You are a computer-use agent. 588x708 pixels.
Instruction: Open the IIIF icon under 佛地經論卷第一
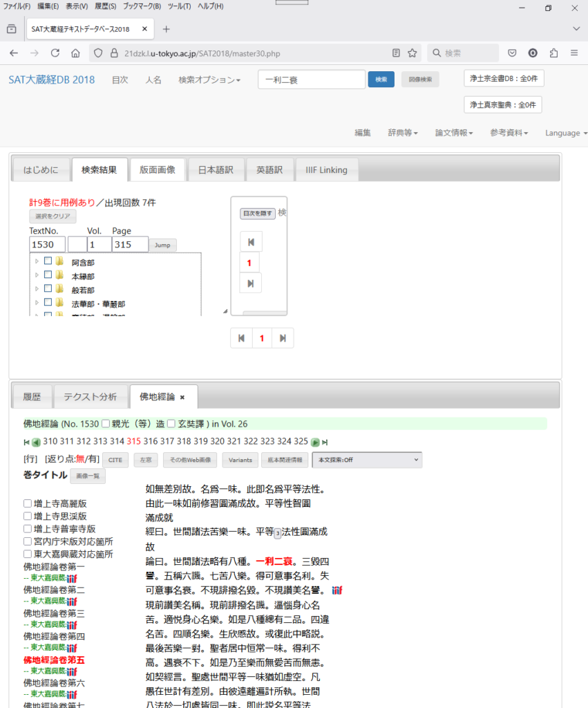(x=72, y=578)
